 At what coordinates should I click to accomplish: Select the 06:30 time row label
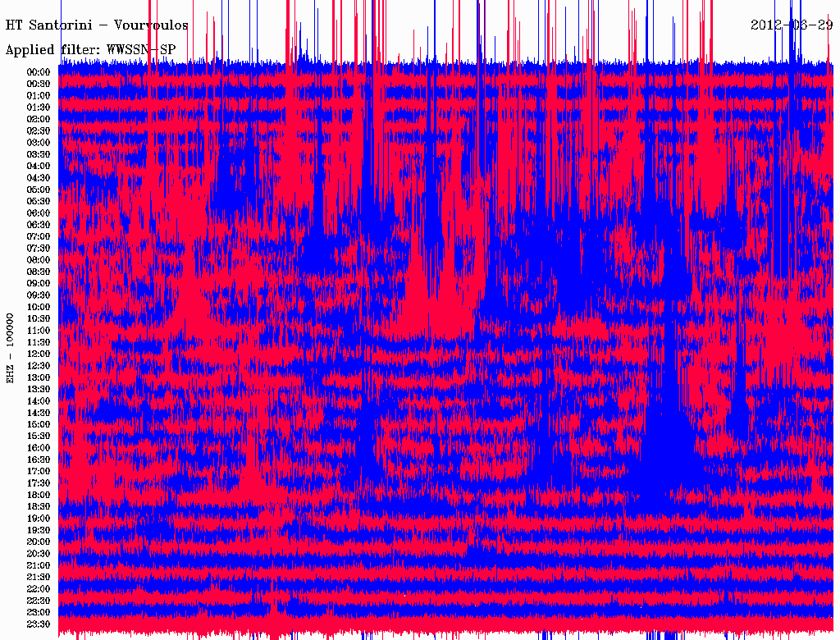point(39,225)
